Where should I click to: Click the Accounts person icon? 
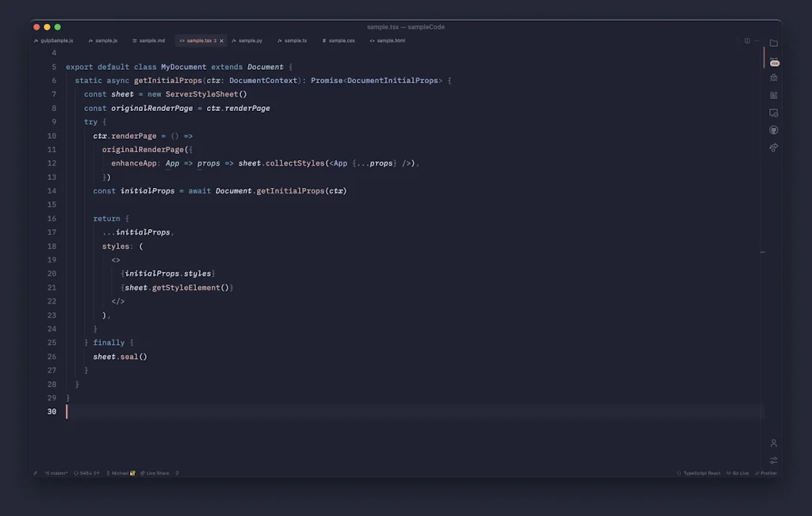click(x=774, y=443)
